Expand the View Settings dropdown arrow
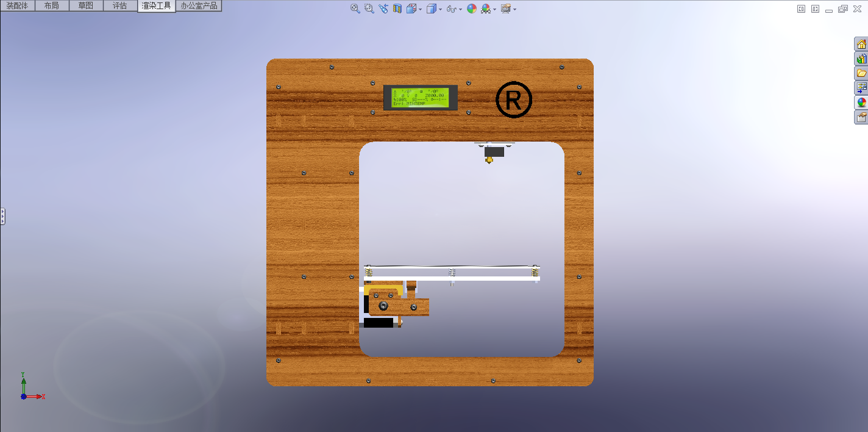Screen dimensions: 868x432 click(515, 9)
